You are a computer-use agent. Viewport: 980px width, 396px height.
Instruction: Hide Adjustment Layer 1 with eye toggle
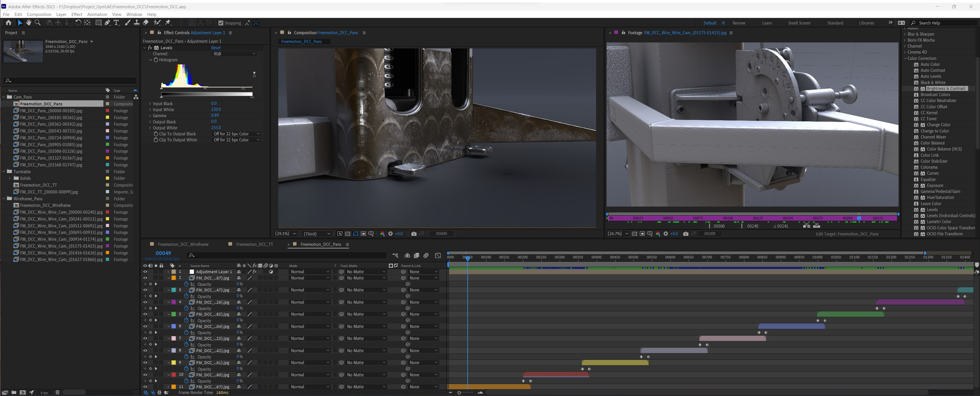click(145, 272)
